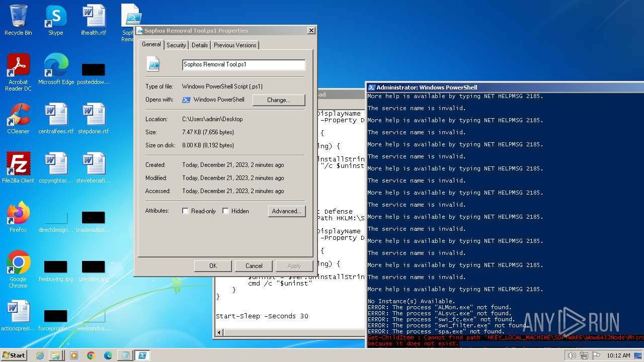Enable the Hidden attribute checkbox
This screenshot has width=644, height=362.
[x=226, y=211]
